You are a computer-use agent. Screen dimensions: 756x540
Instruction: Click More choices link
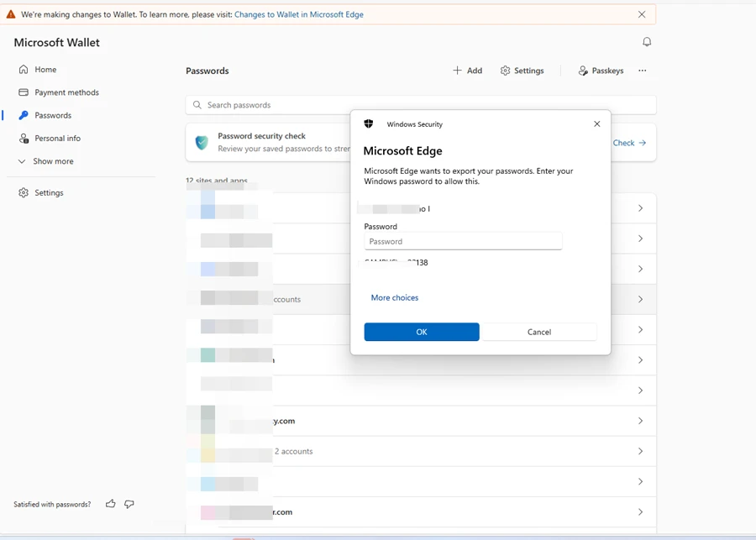(x=395, y=298)
